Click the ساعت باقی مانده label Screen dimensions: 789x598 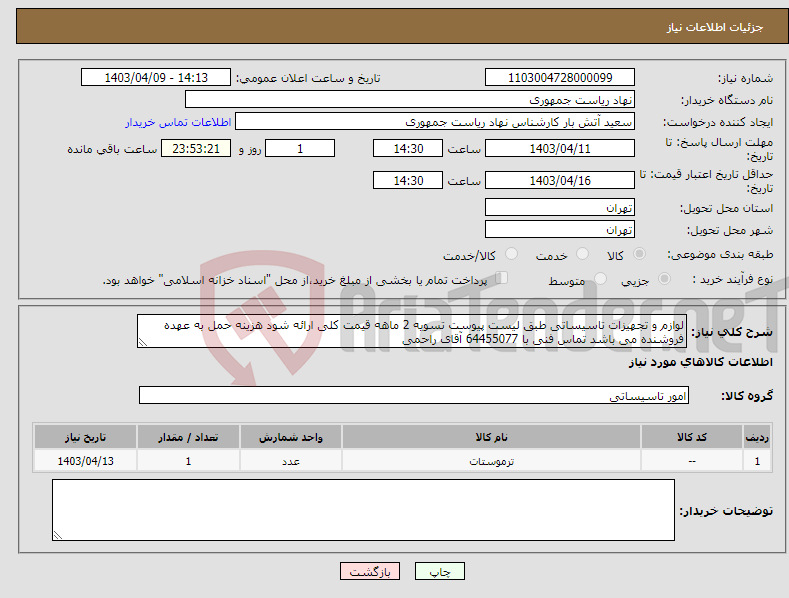pos(112,149)
